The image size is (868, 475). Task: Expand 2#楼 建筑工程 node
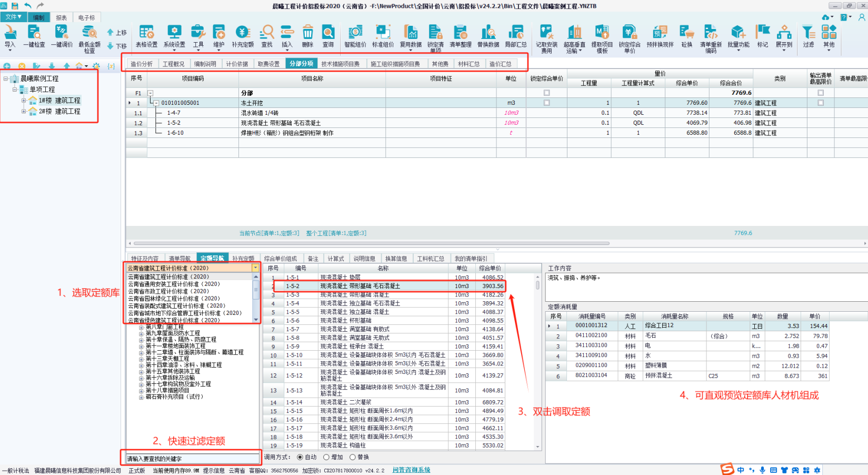[x=24, y=111]
